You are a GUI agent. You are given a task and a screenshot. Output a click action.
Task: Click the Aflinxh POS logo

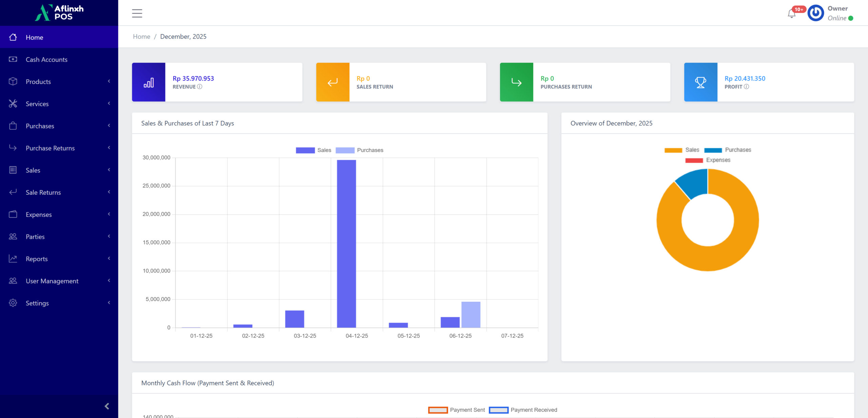point(59,13)
